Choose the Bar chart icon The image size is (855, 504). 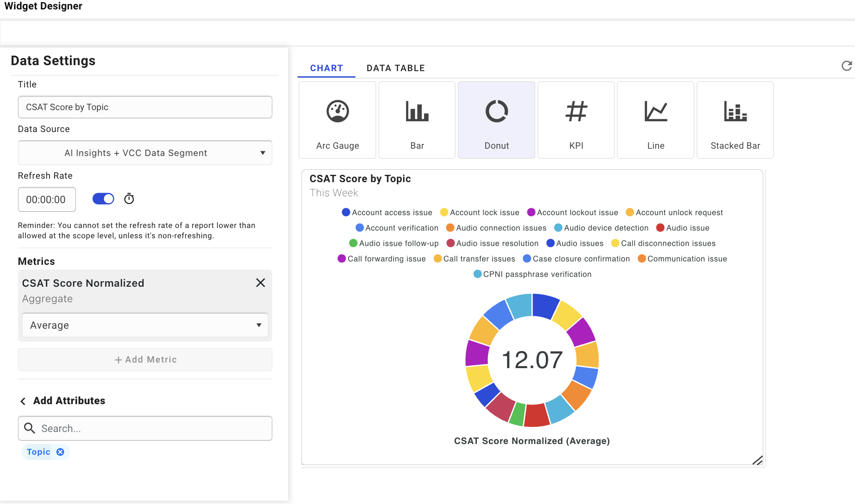point(417,120)
